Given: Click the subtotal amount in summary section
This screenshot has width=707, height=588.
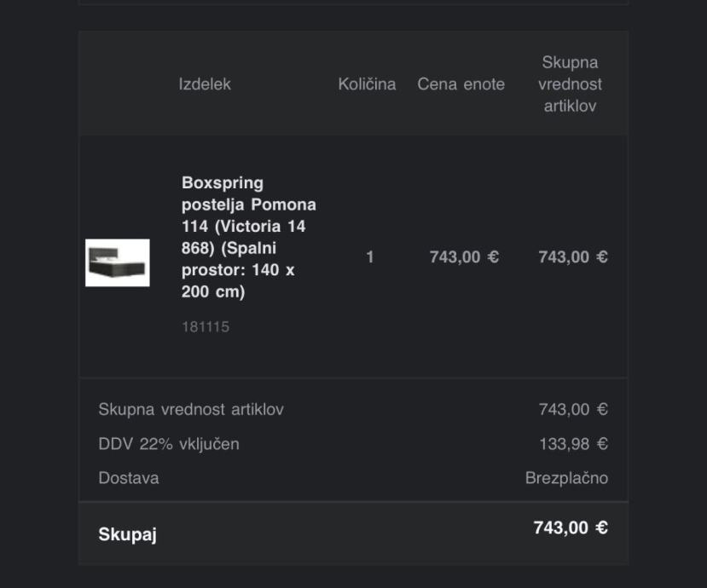Looking at the screenshot, I should click(572, 409).
